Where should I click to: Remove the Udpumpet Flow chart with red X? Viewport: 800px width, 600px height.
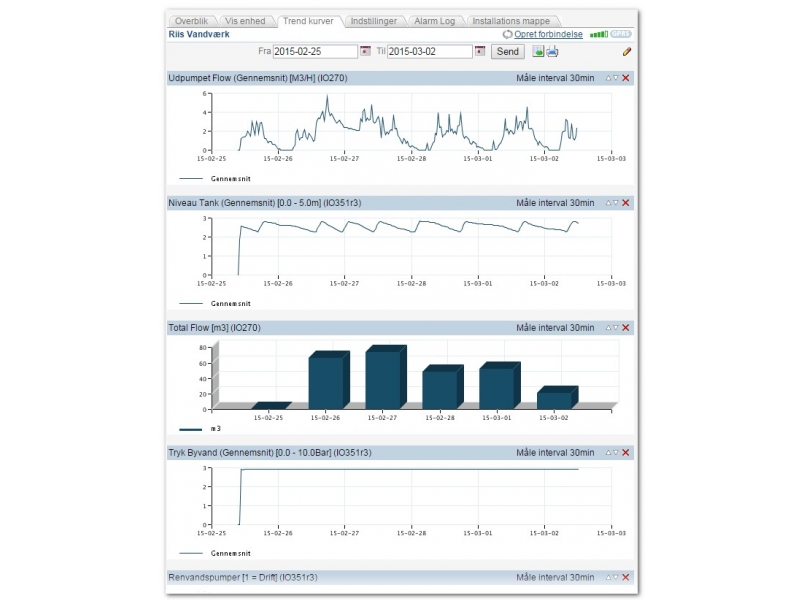(x=626, y=78)
